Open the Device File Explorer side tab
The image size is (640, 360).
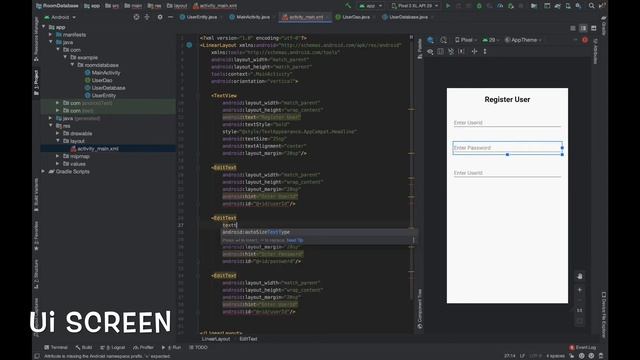(604, 314)
